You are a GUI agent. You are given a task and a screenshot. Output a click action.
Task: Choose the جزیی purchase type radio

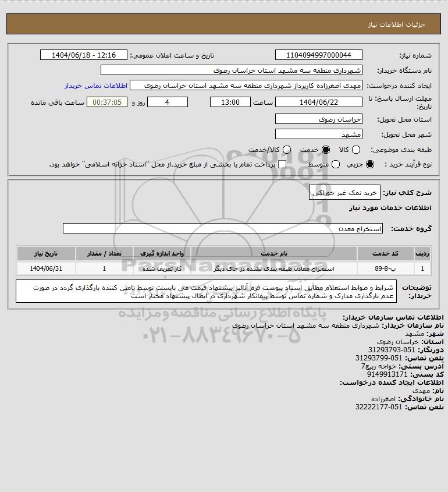(370, 164)
